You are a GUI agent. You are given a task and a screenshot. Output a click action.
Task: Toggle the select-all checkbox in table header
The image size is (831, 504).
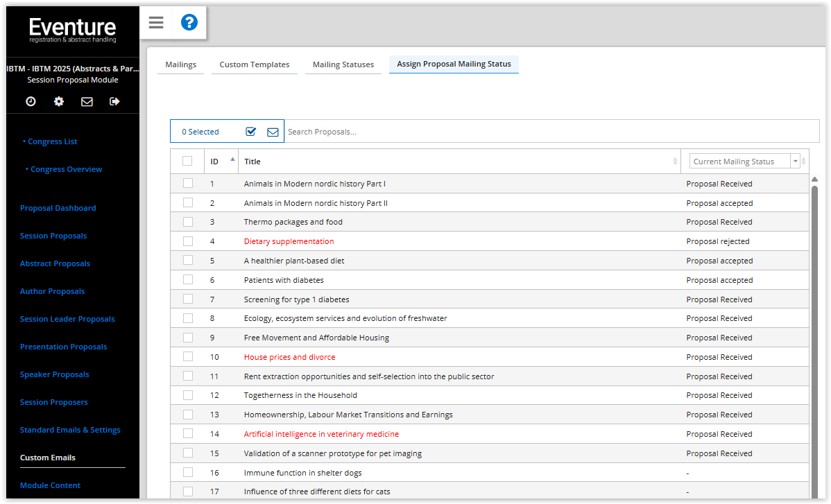(187, 161)
